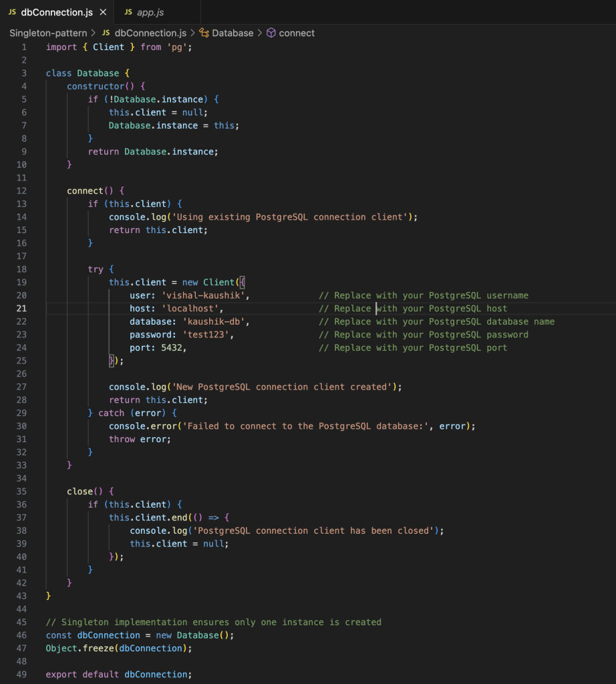Expand chevron after dbConnection.js breadcrumb
The image size is (616, 684).
193,33
